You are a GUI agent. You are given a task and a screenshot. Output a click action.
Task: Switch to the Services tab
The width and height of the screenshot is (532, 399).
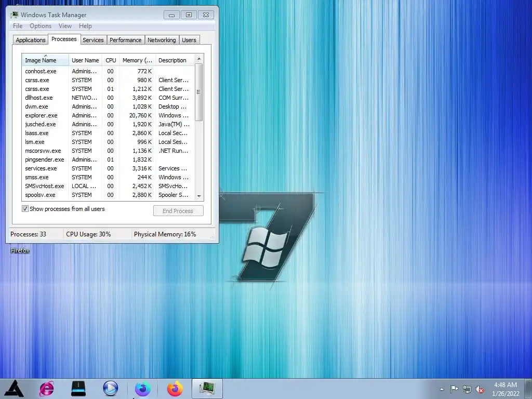click(x=94, y=39)
